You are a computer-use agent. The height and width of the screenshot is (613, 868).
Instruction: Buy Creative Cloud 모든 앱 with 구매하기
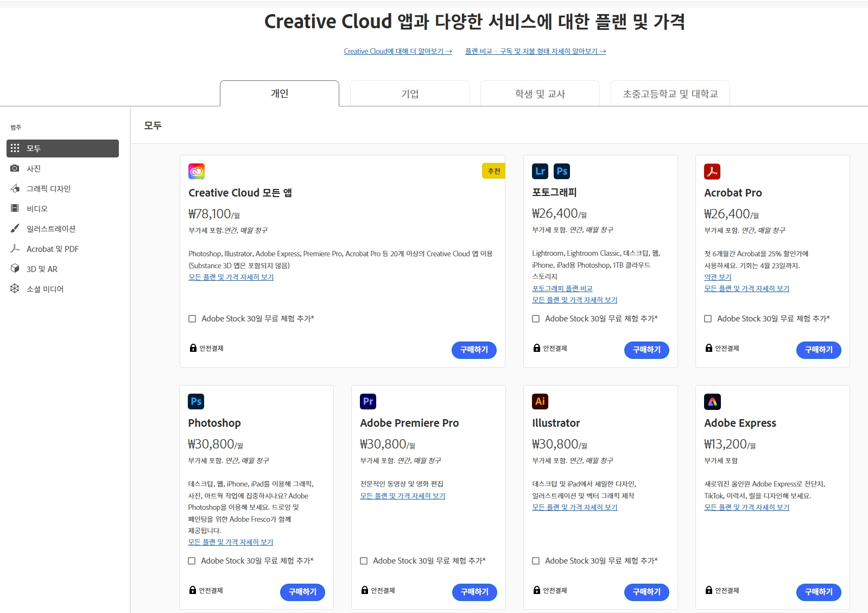pos(474,350)
